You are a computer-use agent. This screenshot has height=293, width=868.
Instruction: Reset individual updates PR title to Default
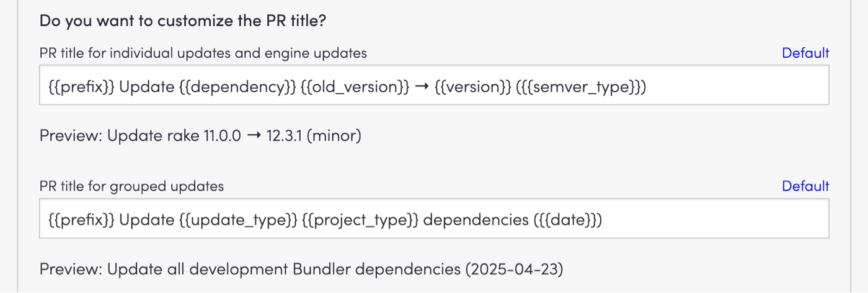(805, 53)
